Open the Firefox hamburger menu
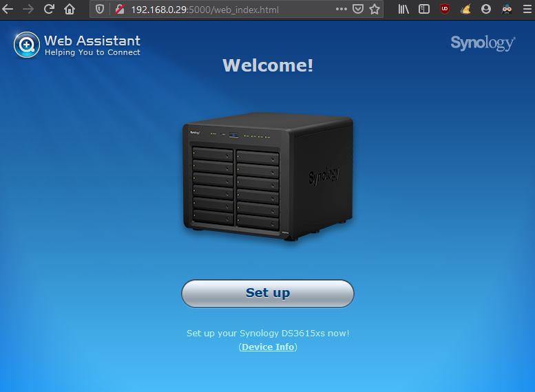 [x=527, y=9]
